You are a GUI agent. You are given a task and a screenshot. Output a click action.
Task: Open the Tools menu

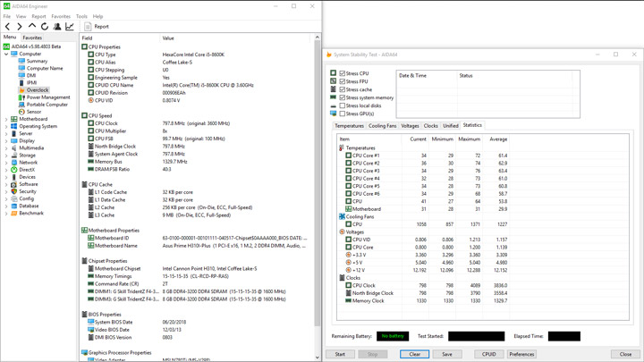(x=81, y=16)
